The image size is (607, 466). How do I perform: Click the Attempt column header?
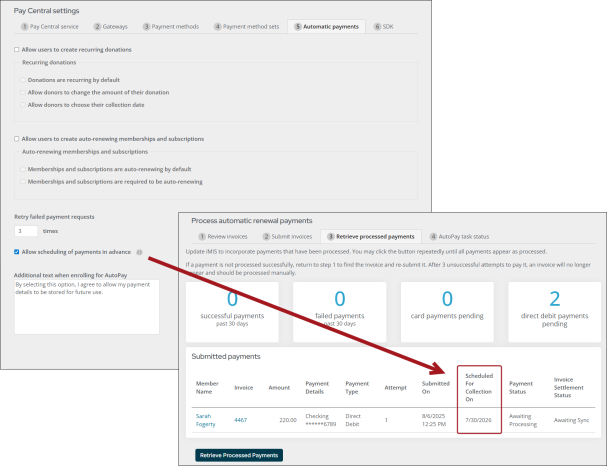click(x=395, y=387)
